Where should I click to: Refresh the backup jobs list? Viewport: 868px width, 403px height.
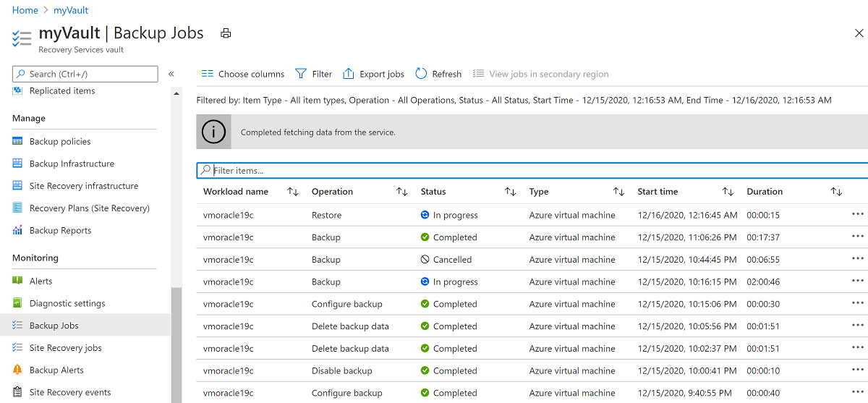438,74
